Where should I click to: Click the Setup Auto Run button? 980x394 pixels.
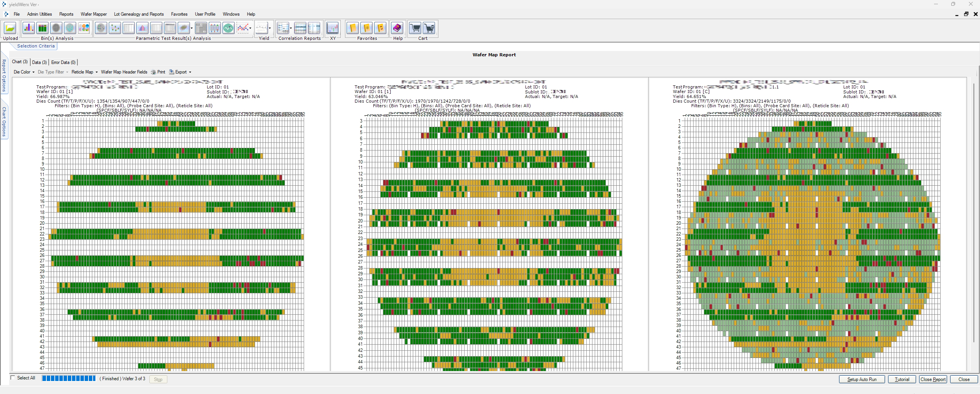(862, 379)
